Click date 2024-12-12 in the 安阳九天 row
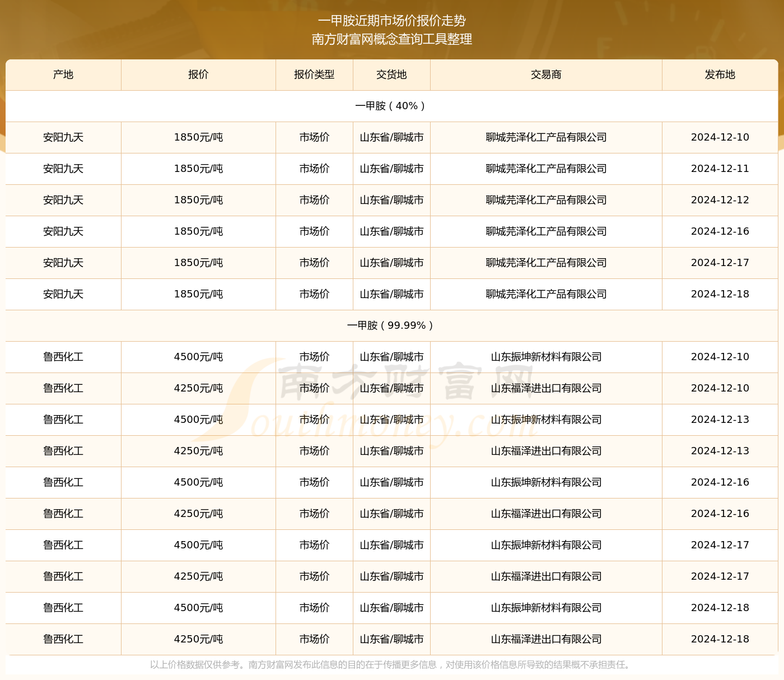 [x=720, y=200]
